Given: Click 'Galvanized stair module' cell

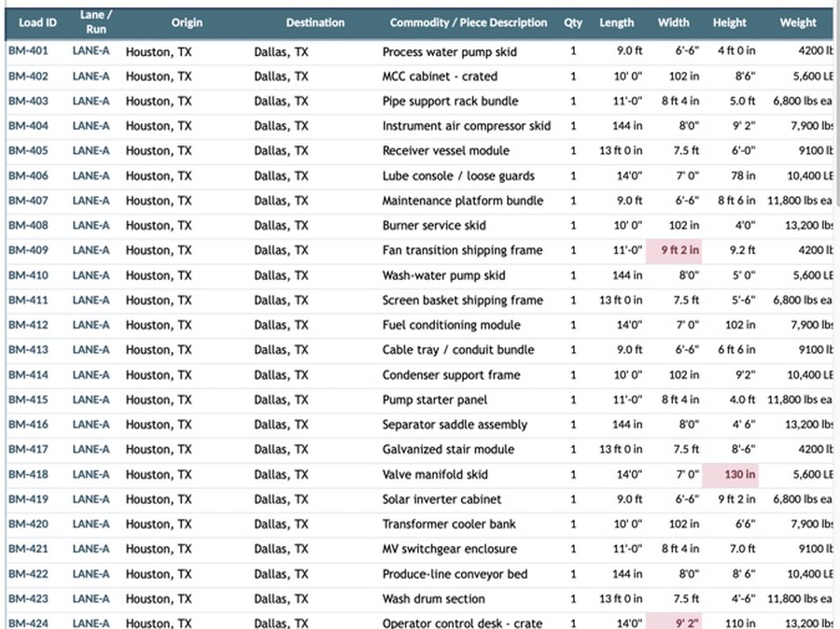Looking at the screenshot, I should click(x=448, y=450).
